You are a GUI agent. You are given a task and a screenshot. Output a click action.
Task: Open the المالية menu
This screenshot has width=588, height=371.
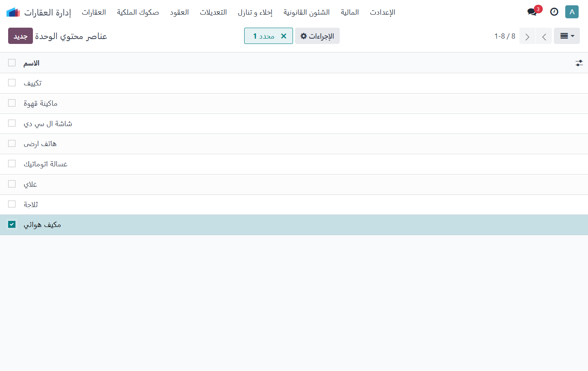[x=350, y=12]
